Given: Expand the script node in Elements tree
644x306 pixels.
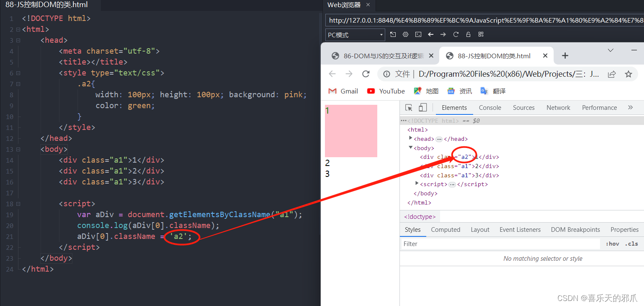Looking at the screenshot, I should coord(417,184).
